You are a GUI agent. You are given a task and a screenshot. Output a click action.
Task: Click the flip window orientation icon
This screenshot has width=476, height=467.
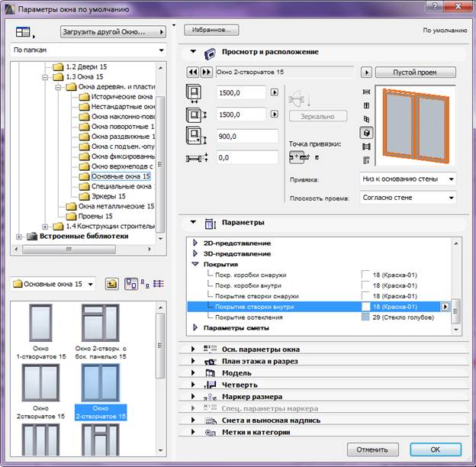[x=299, y=98]
